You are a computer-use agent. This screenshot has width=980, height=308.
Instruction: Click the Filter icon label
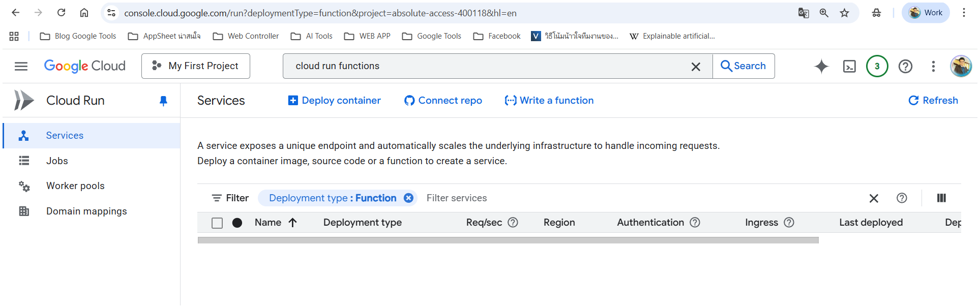coord(230,198)
